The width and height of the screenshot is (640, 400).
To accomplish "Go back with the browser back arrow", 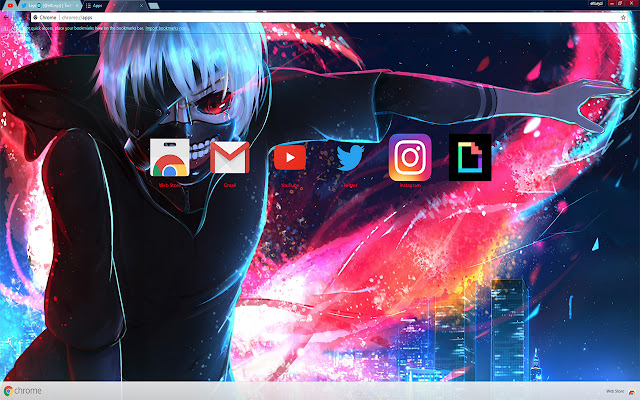I will 6,18.
